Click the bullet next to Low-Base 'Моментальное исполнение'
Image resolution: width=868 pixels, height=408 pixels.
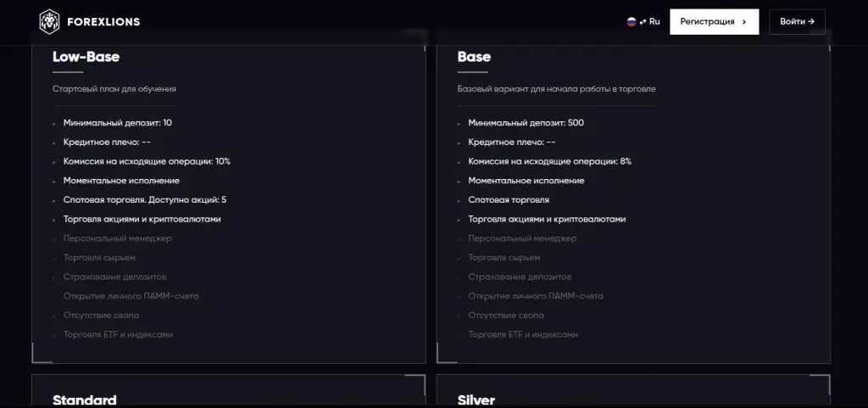pyautogui.click(x=54, y=182)
